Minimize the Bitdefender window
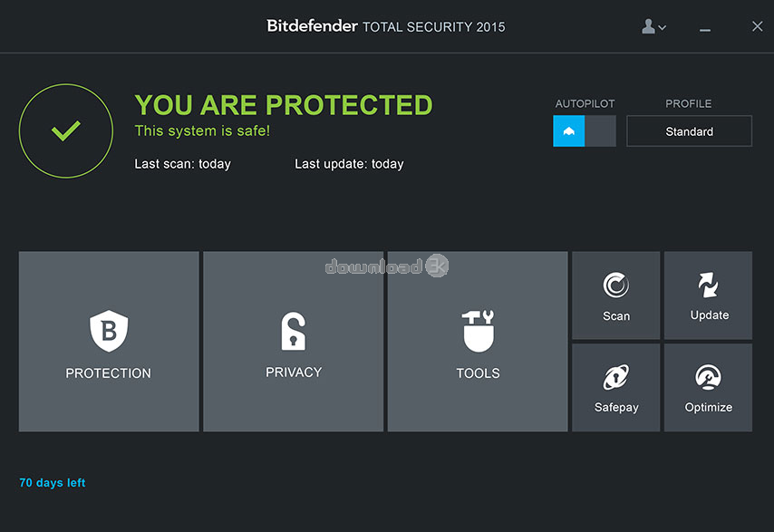Image resolution: width=774 pixels, height=532 pixels. coord(705,27)
